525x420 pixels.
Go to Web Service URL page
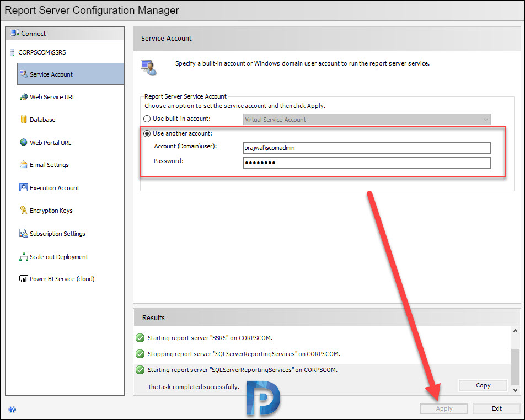tap(52, 97)
